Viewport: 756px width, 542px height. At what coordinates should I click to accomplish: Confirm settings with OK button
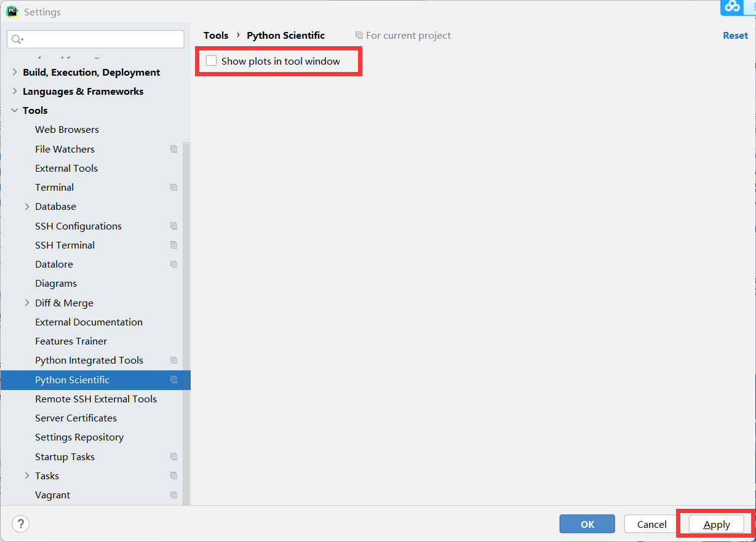click(587, 524)
